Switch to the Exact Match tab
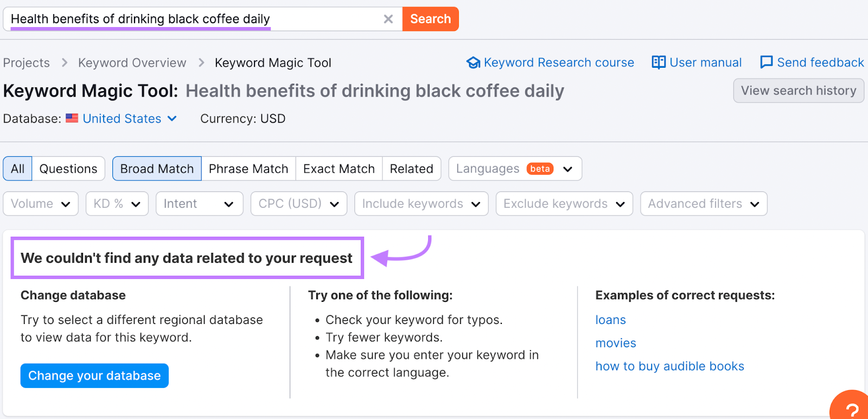 point(339,169)
